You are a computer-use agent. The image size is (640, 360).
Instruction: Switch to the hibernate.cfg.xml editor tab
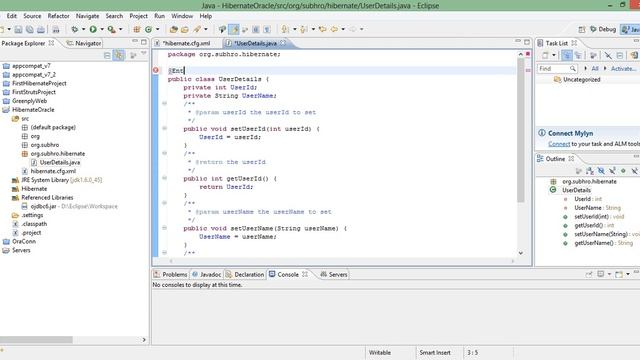186,43
